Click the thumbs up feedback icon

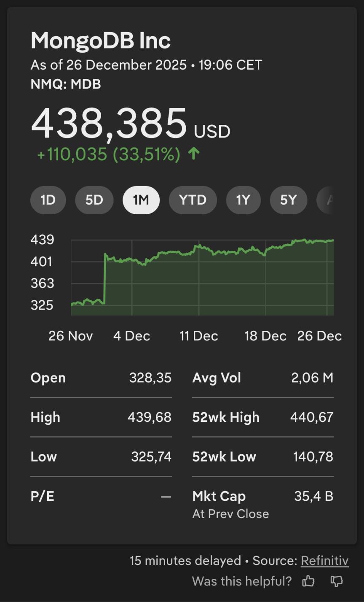308,581
